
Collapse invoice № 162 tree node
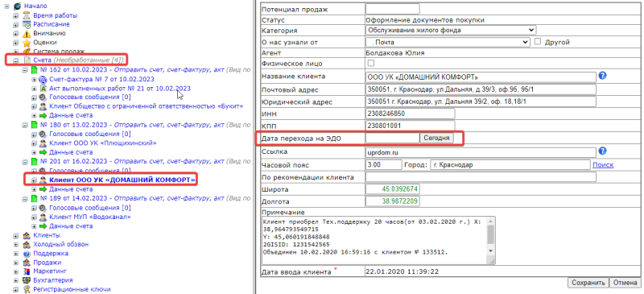coord(25,70)
